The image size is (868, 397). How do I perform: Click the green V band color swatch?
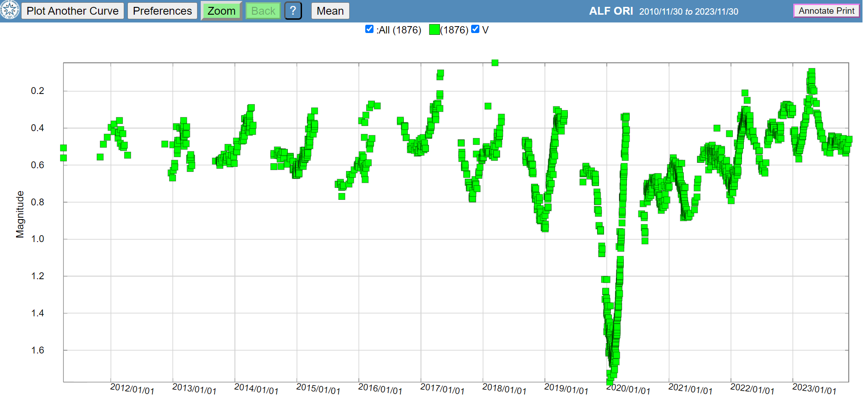pyautogui.click(x=434, y=30)
